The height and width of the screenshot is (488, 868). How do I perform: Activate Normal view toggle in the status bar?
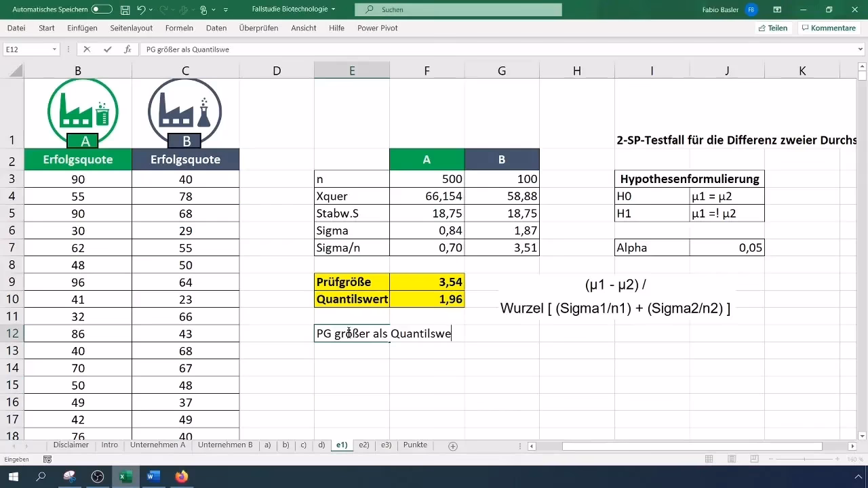click(x=709, y=459)
